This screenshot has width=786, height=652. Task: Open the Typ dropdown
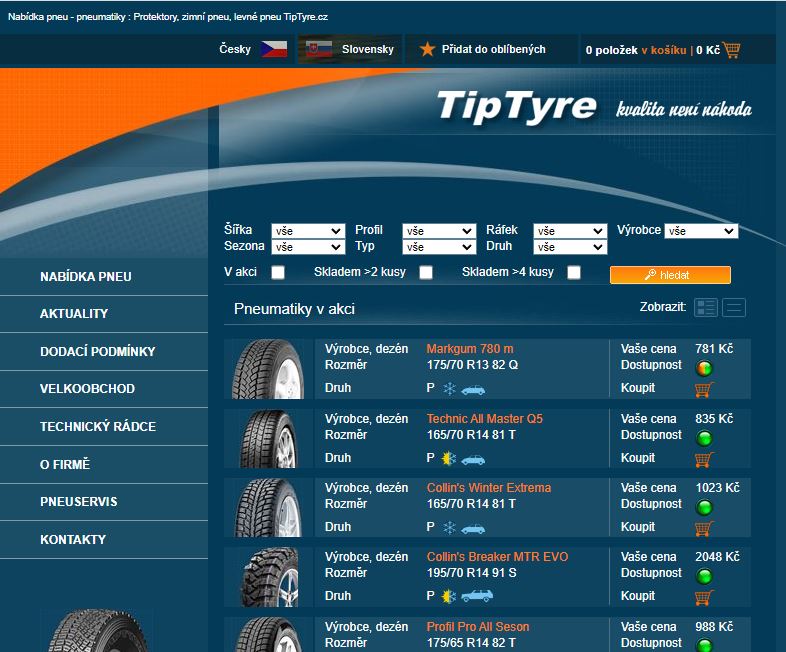[x=439, y=247]
